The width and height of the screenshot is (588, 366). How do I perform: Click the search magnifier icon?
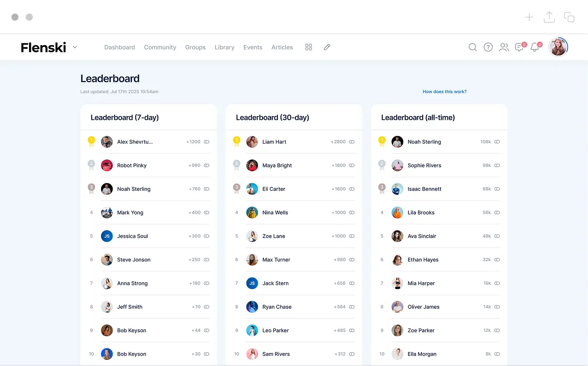(x=473, y=47)
